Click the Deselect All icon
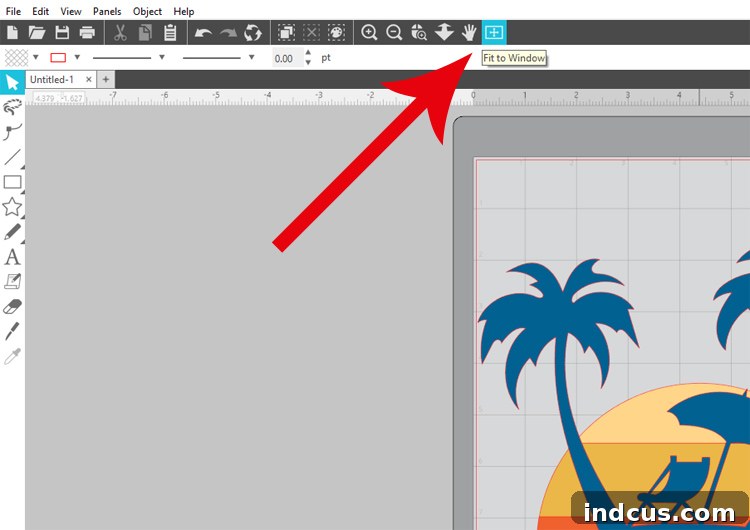750x530 pixels. [x=311, y=33]
